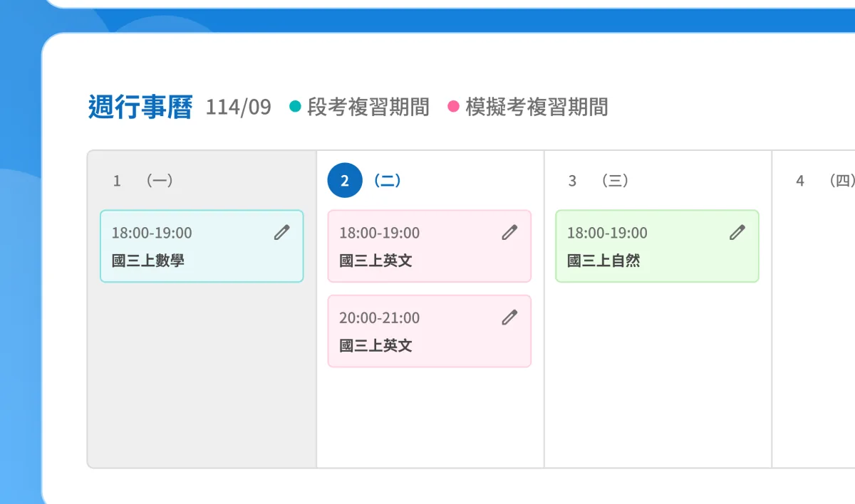This screenshot has height=504, width=855.
Task: Click the 18:00-19:00 time on 國三上數學
Action: [152, 233]
